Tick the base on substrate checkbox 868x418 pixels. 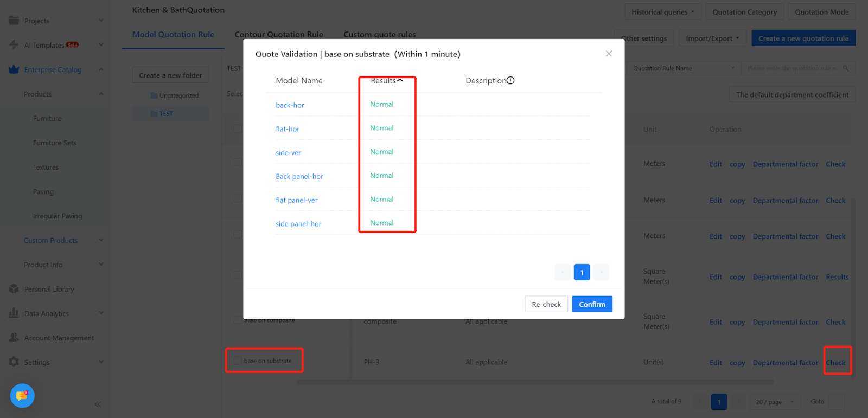tap(238, 361)
